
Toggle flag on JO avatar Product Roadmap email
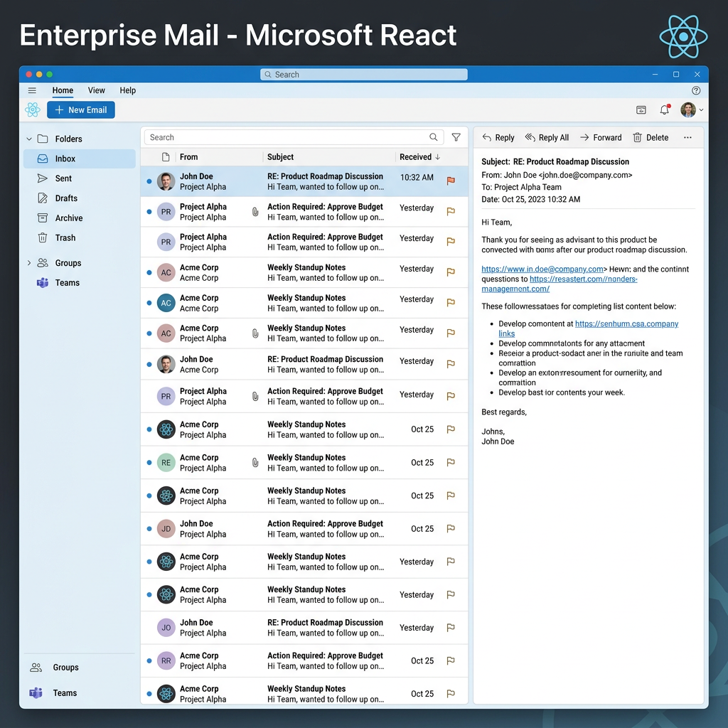[451, 628]
